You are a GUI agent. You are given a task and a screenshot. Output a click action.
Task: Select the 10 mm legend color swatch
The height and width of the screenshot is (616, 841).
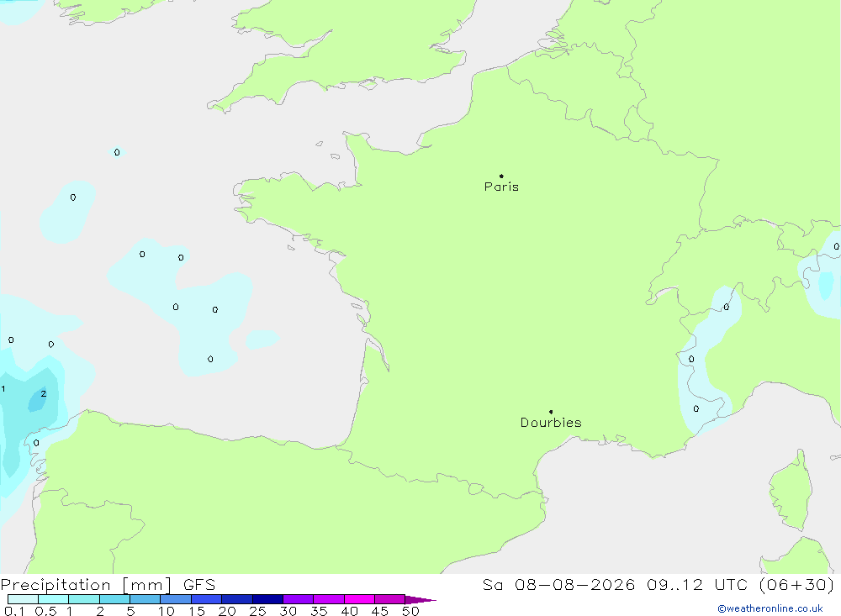click(x=176, y=599)
